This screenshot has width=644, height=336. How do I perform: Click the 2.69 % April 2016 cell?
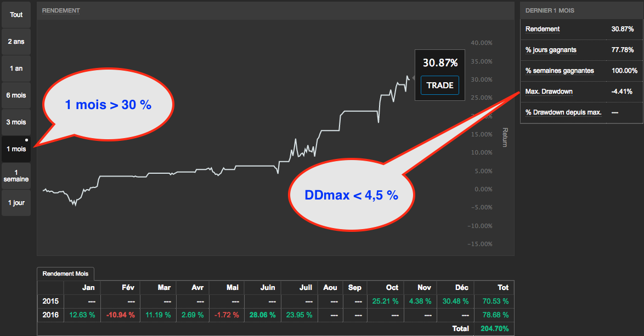[193, 315]
